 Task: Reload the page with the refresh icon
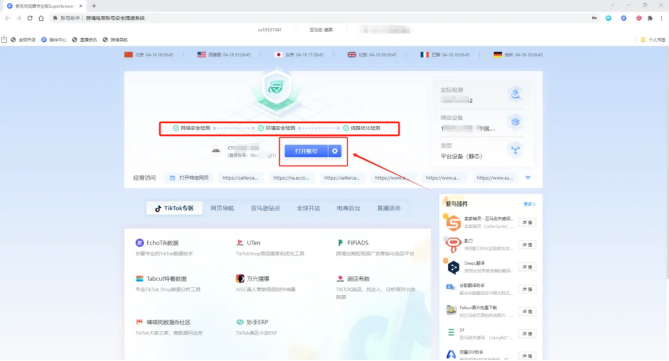pos(30,18)
